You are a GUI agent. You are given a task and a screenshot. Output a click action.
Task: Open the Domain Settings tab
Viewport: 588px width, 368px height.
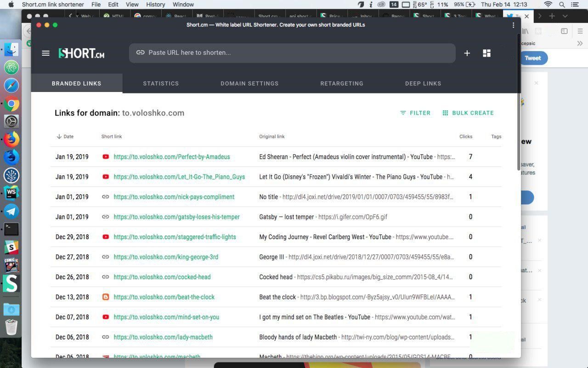[x=249, y=83]
